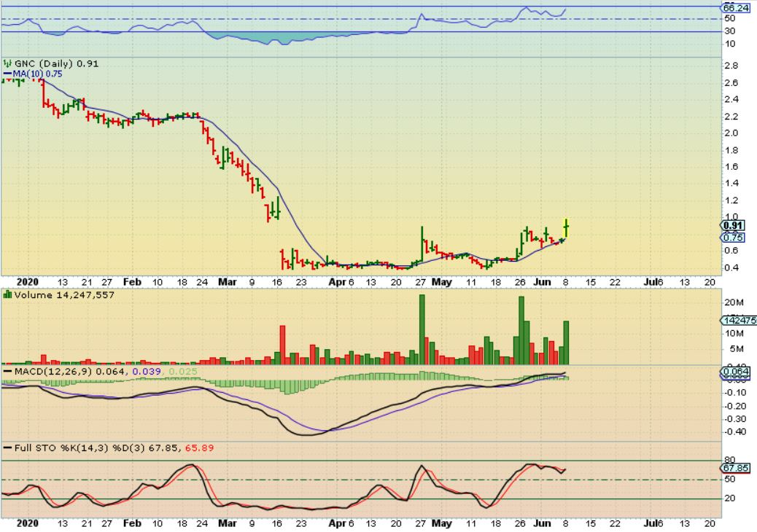This screenshot has width=757, height=532.
Task: Click the black MACD legend line marker
Action: (7, 372)
